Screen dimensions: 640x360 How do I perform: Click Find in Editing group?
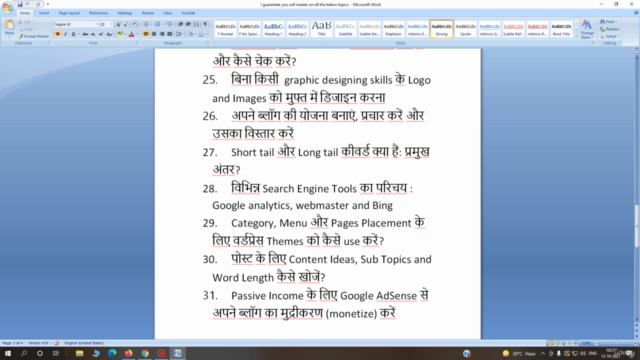609,22
